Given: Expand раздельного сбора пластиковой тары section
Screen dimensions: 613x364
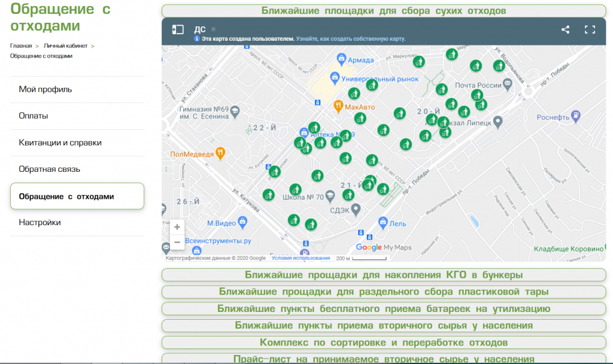Looking at the screenshot, I should coord(384,292).
